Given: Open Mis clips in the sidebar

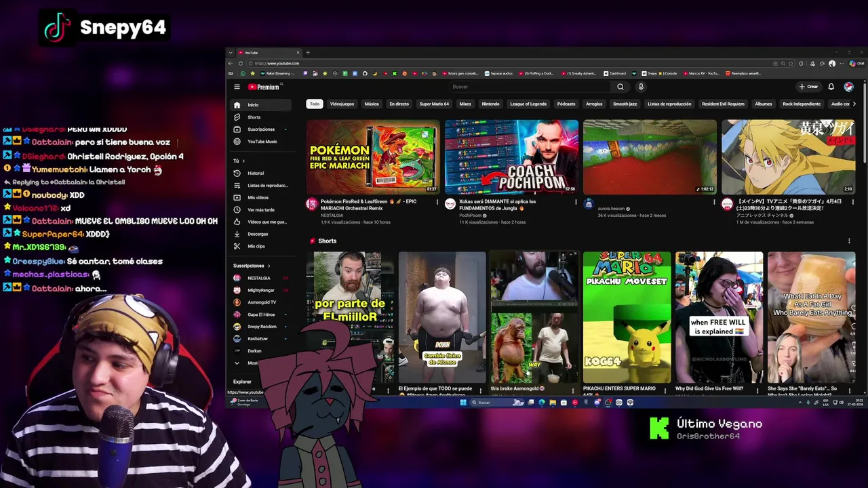Looking at the screenshot, I should point(261,247).
